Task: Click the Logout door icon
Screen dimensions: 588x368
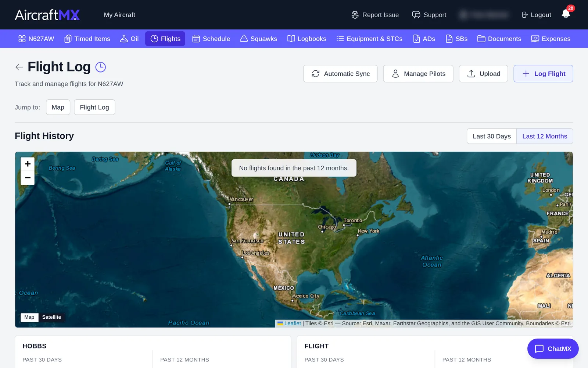Action: (x=525, y=15)
